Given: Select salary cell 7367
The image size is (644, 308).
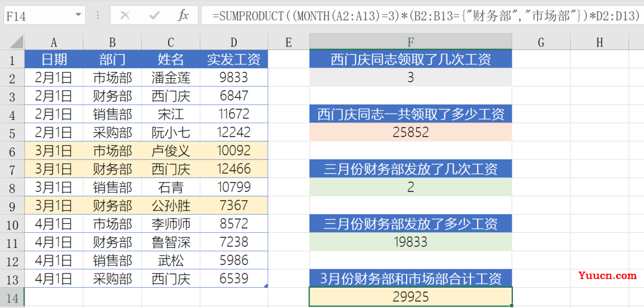Looking at the screenshot, I should click(x=234, y=205).
